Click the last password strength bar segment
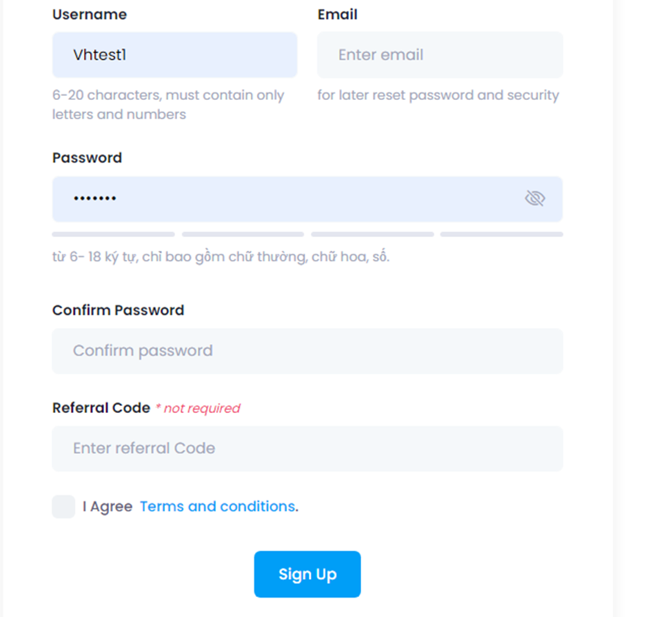The image size is (672, 617). pos(501,234)
